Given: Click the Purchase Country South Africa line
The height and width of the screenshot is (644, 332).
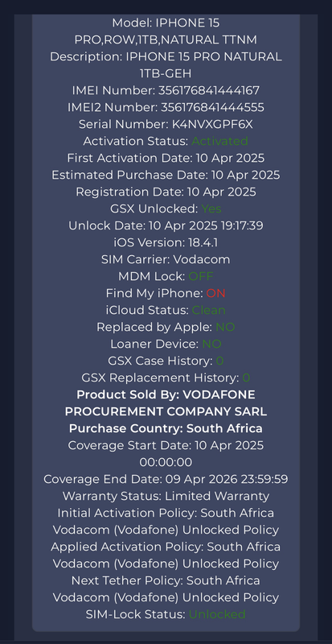Looking at the screenshot, I should [x=166, y=428].
